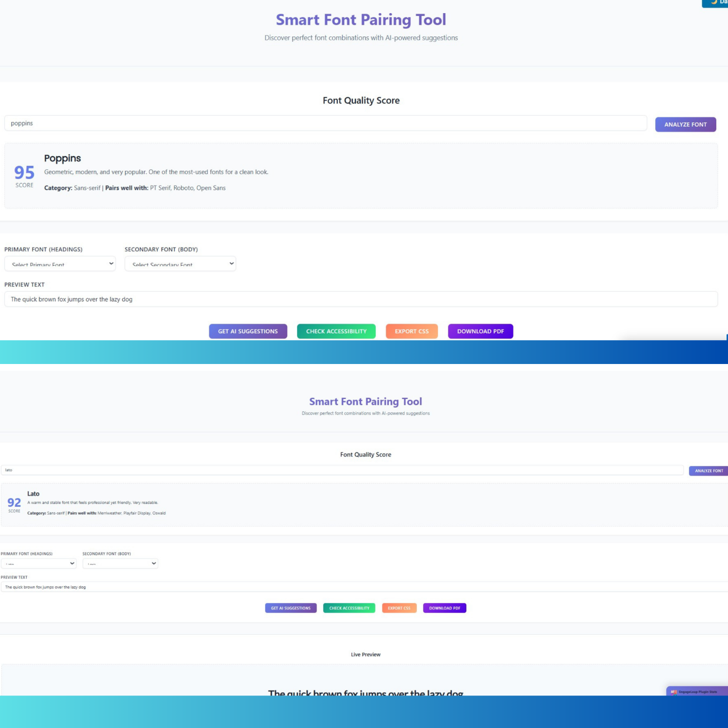Click the larger orange Export CSS button
728x728 pixels.
(411, 331)
